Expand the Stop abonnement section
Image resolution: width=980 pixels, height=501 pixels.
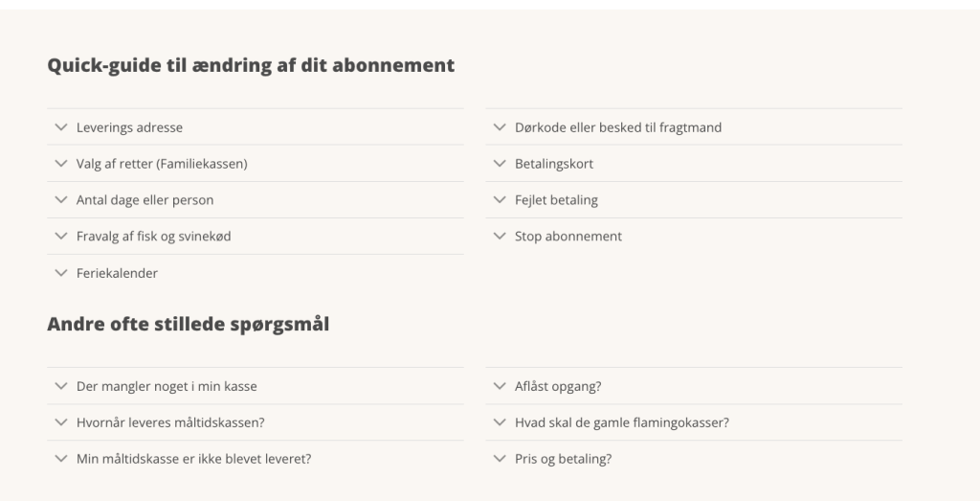point(568,237)
